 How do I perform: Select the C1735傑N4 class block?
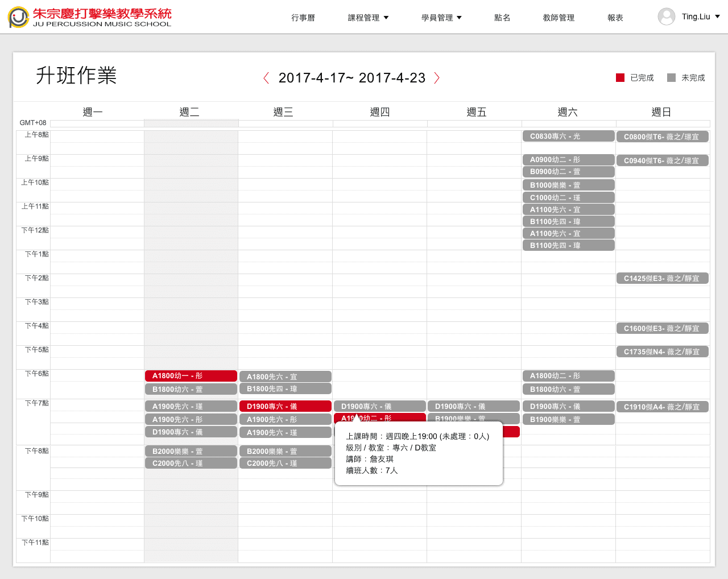pyautogui.click(x=663, y=352)
